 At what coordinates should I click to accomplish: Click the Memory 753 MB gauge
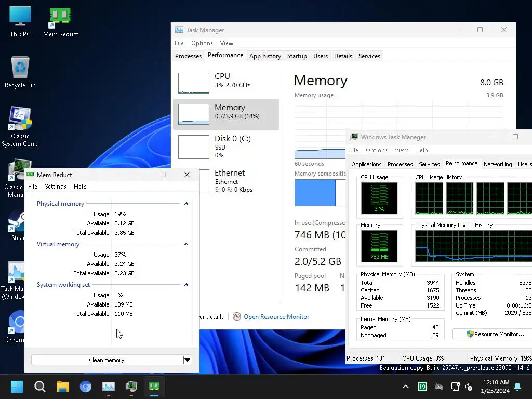pyautogui.click(x=379, y=246)
